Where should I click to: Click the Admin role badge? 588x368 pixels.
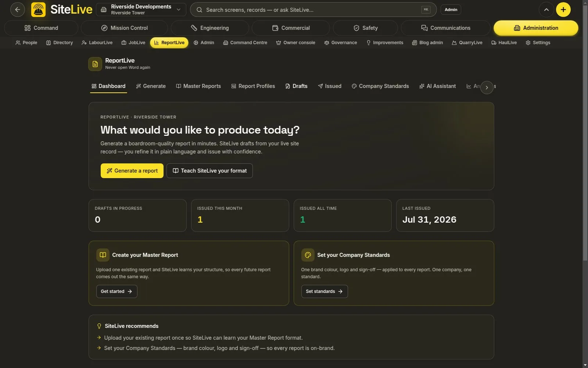451,10
